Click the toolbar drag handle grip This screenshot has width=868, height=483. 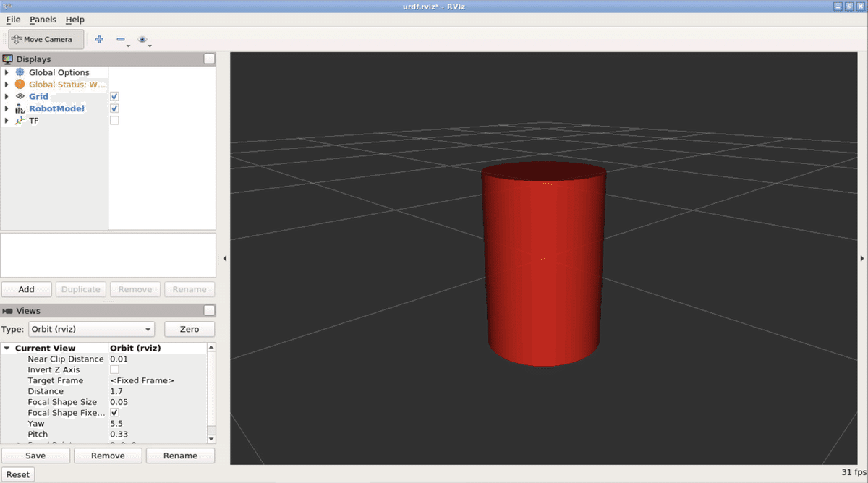[5, 39]
